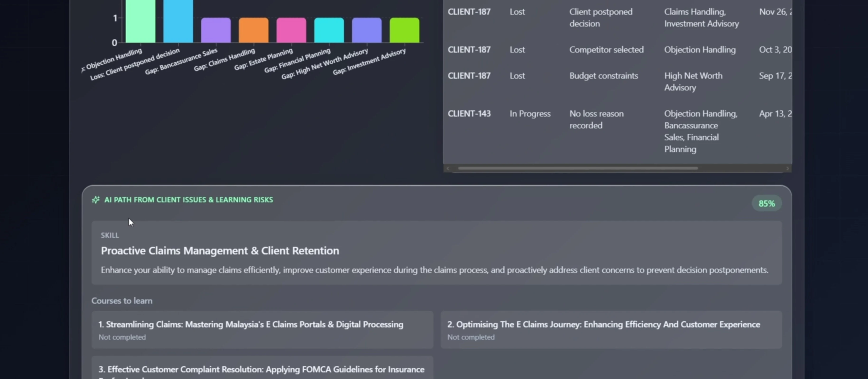Screen dimensions: 868x379
Task: Click the table's horizontal scrollbar thumb
Action: [578, 168]
